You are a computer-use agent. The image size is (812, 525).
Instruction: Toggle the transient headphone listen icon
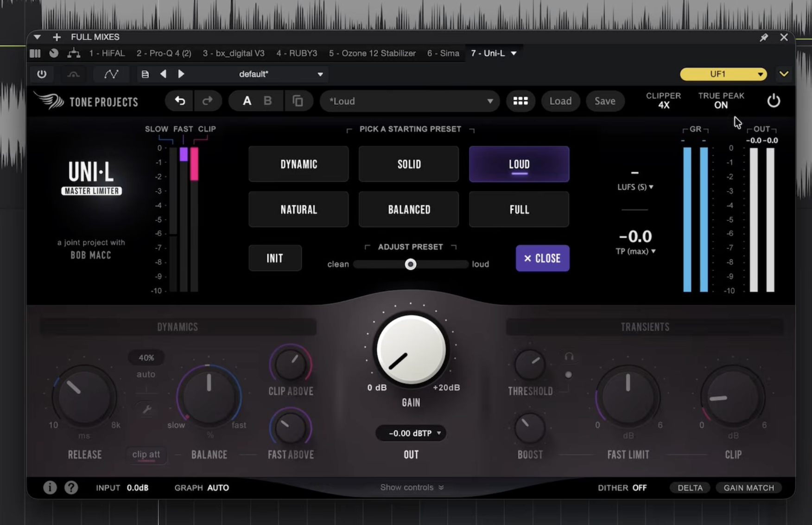point(569,357)
